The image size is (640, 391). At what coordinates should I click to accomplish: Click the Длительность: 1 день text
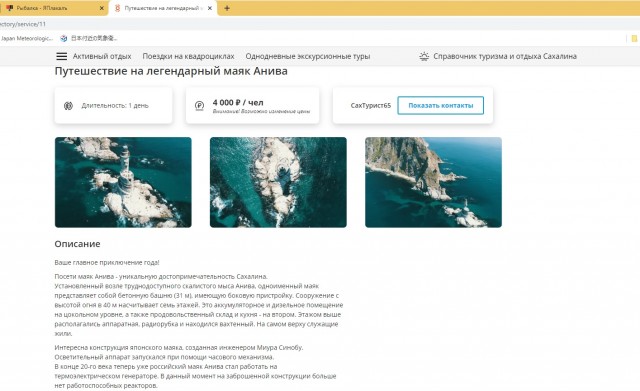click(115, 105)
